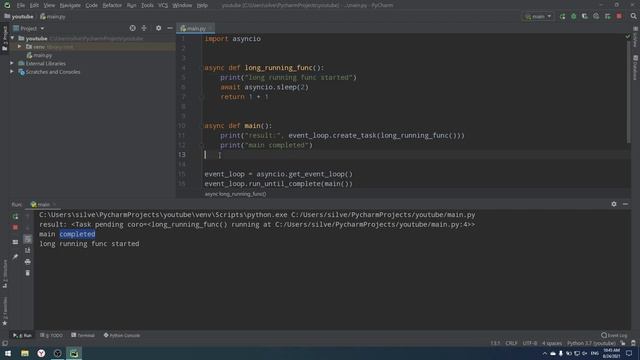
Task: Click the green Run main button in toolbar
Action: click(562, 16)
